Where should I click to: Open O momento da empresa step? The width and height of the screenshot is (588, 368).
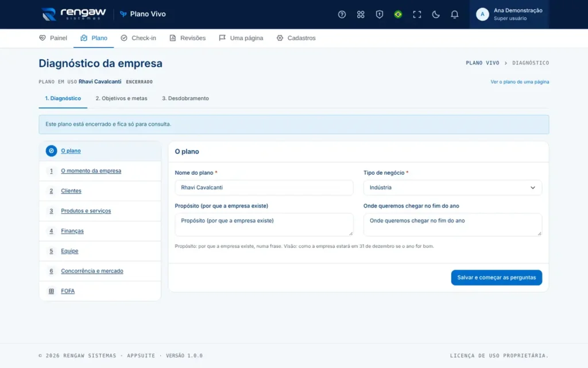pyautogui.click(x=91, y=171)
